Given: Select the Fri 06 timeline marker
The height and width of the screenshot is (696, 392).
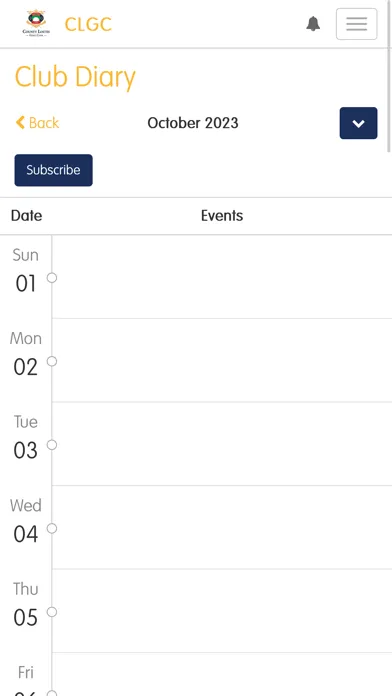Looking at the screenshot, I should pyautogui.click(x=52, y=693).
